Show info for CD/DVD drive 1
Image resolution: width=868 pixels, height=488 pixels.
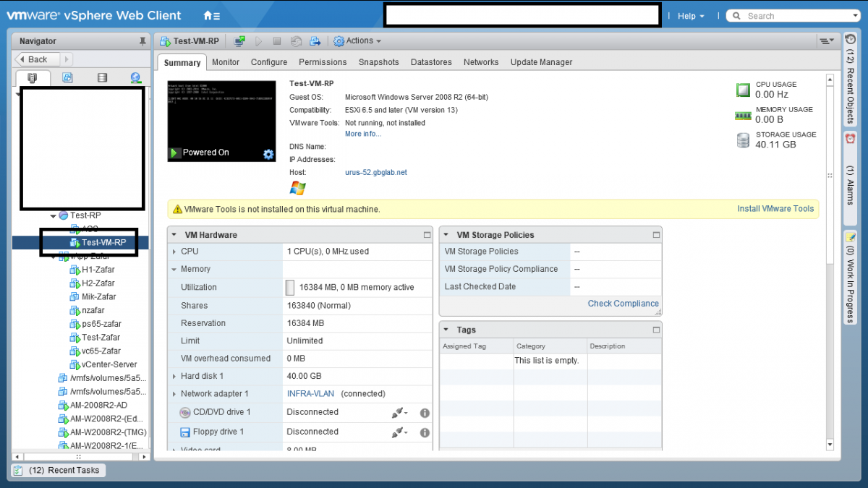[425, 413]
